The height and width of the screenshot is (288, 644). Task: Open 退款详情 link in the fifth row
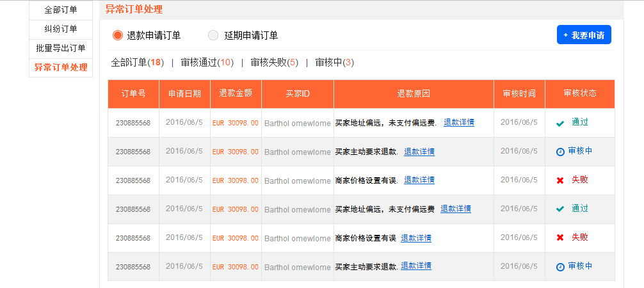point(416,237)
